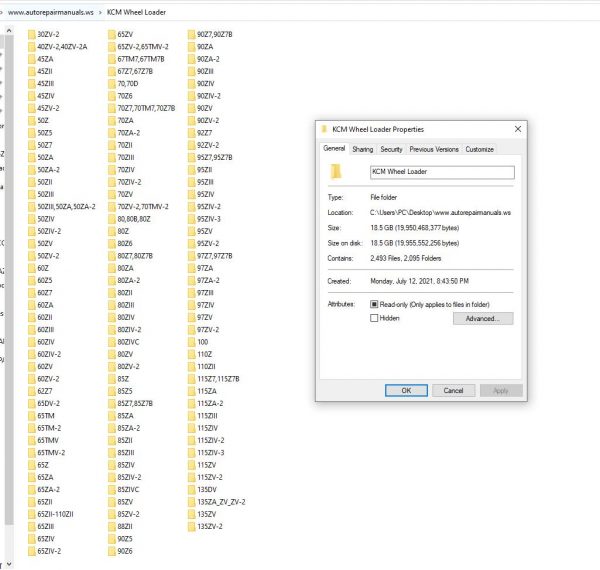The image size is (600, 570).
Task: Select the 135ZA_ZV_ZV-2 folder icon
Action: click(191, 502)
